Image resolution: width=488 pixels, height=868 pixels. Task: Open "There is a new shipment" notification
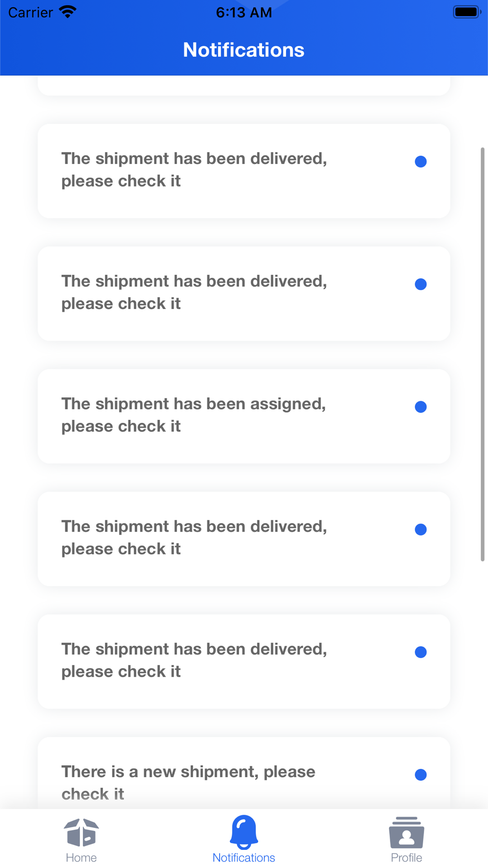[x=244, y=773]
